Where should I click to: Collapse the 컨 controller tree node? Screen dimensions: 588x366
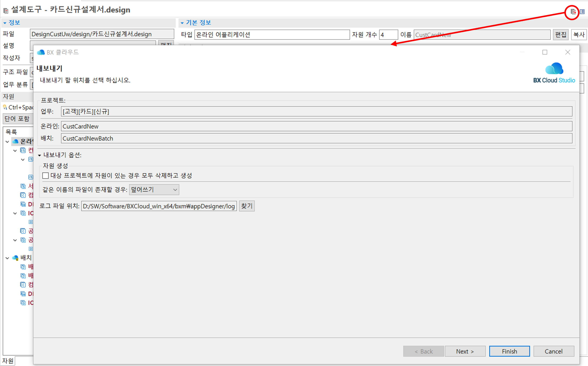(15, 150)
